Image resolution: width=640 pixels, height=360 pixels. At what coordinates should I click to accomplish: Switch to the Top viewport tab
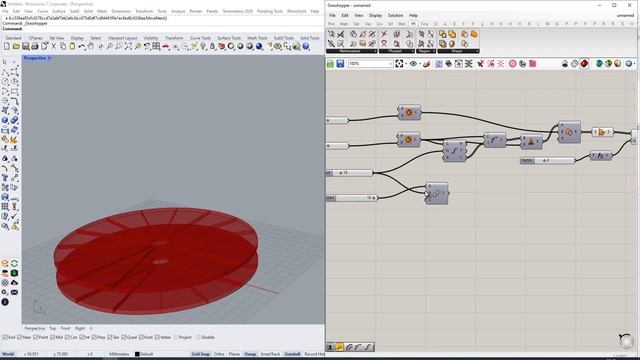tap(53, 328)
